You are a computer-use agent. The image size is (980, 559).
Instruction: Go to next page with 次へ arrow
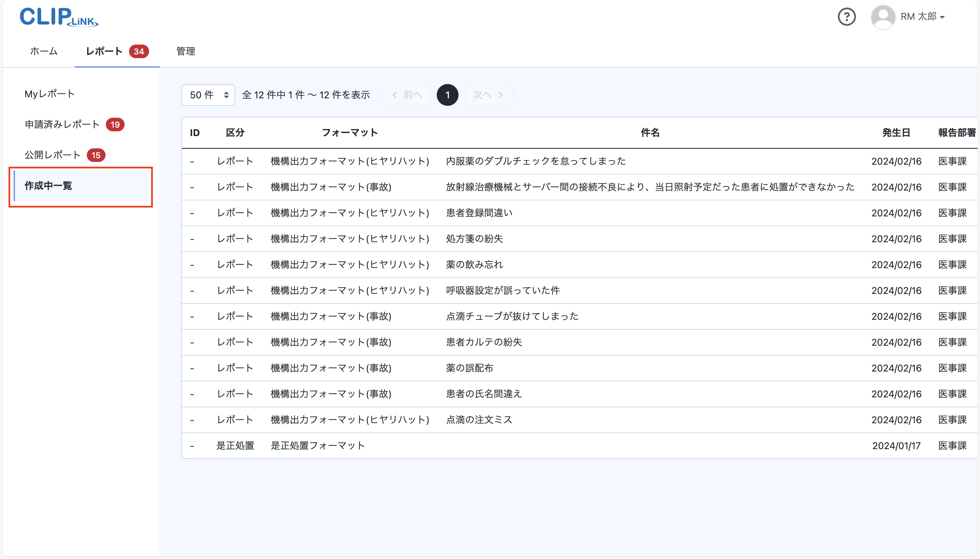coord(488,95)
